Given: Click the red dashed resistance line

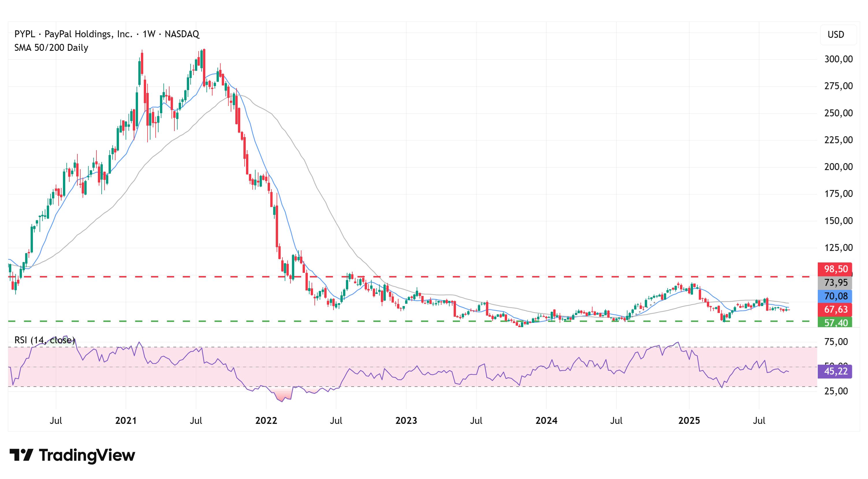Looking at the screenshot, I should pyautogui.click(x=413, y=277).
